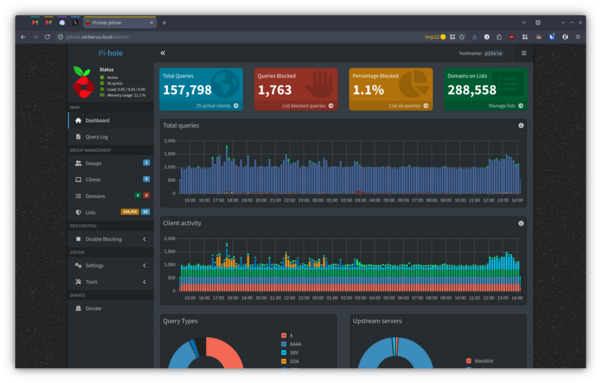Viewport: 601px width, 383px height.
Task: Click the Queries Blocked value 1,763
Action: [x=274, y=90]
